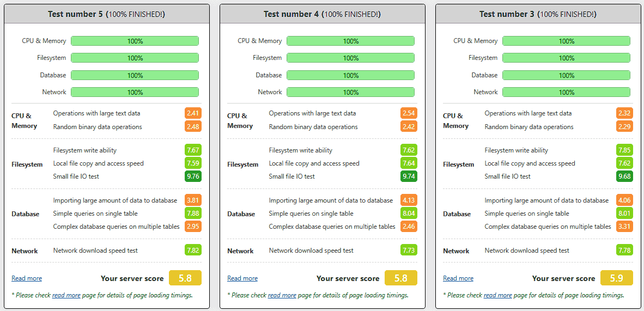Open the Read more link under Test number 3
The height and width of the screenshot is (311, 644).
(x=458, y=278)
